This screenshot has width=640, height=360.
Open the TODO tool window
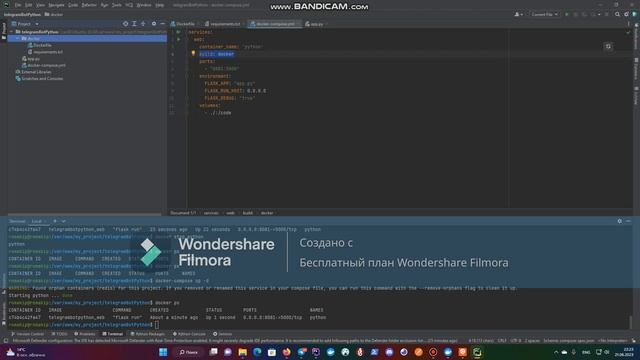[x=59, y=334]
